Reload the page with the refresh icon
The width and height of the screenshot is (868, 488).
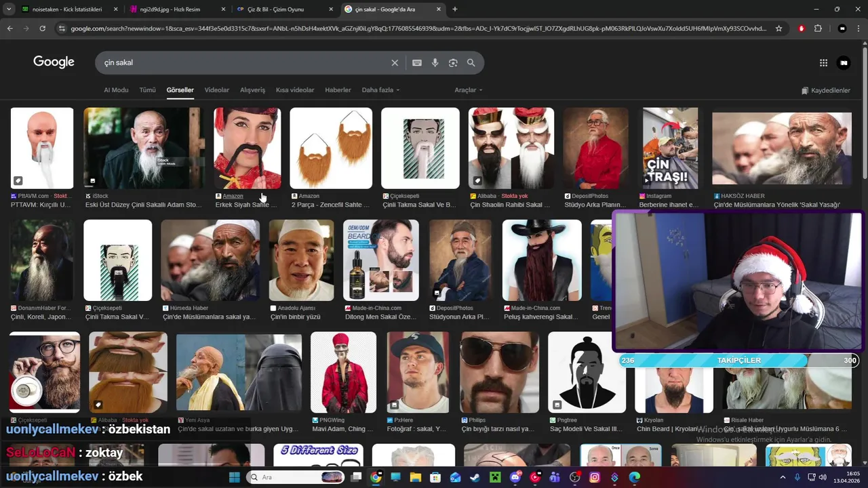coord(42,28)
